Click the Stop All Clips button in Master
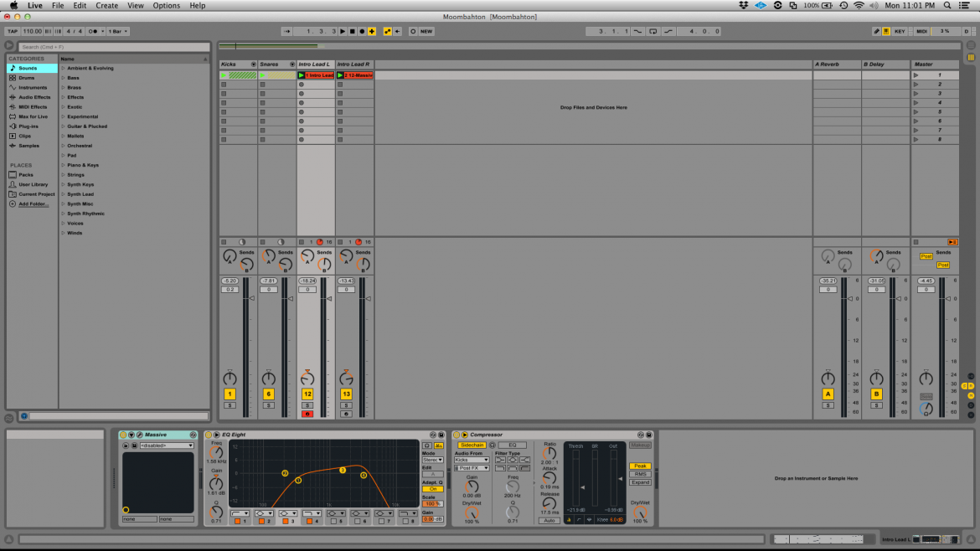 coord(916,242)
